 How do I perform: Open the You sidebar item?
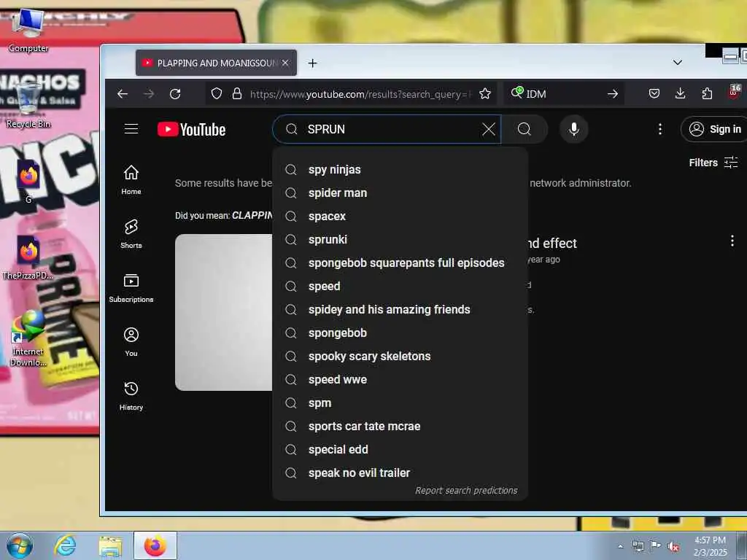coord(131,342)
